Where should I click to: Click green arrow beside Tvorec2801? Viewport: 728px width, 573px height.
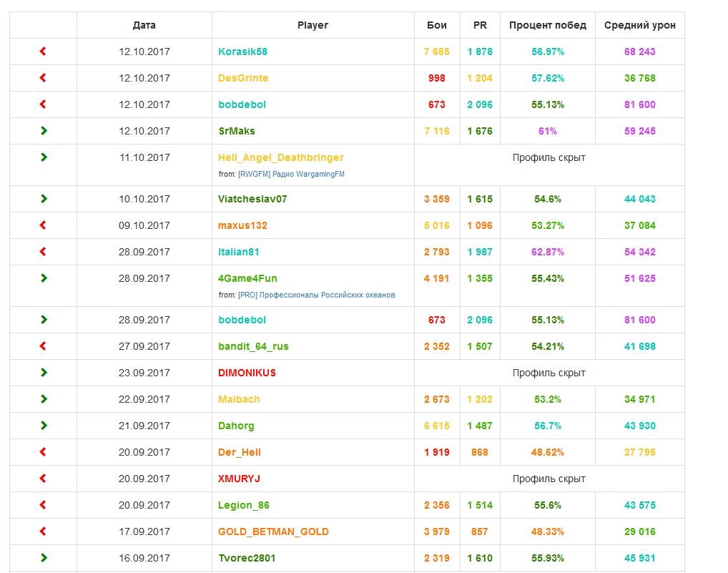tap(43, 558)
